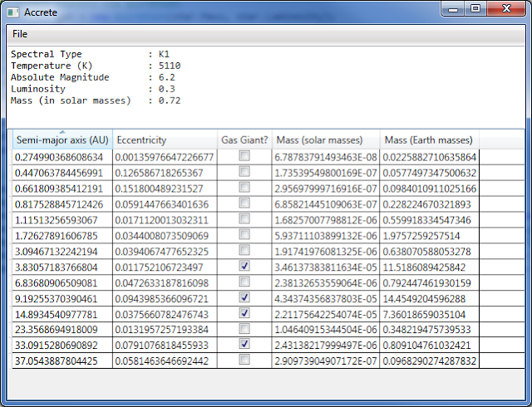Sort by Semi-major axis (AU) column header
The image size is (532, 407).
pos(62,140)
